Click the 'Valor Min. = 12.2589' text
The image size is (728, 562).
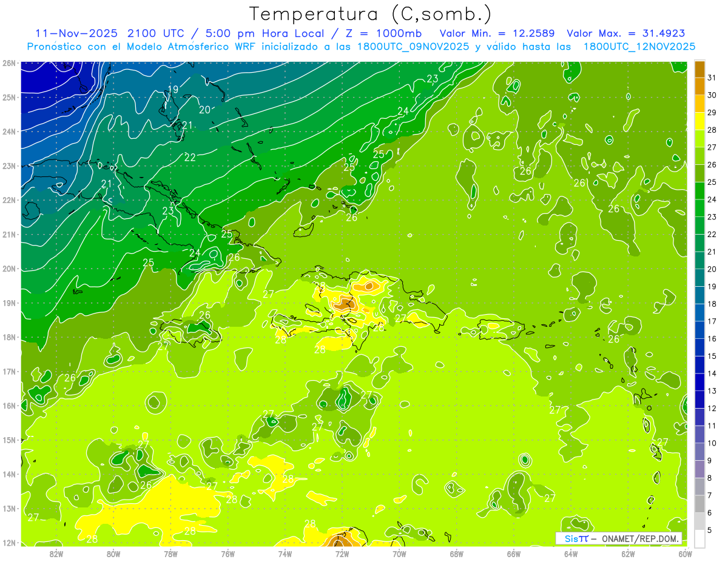[497, 33]
